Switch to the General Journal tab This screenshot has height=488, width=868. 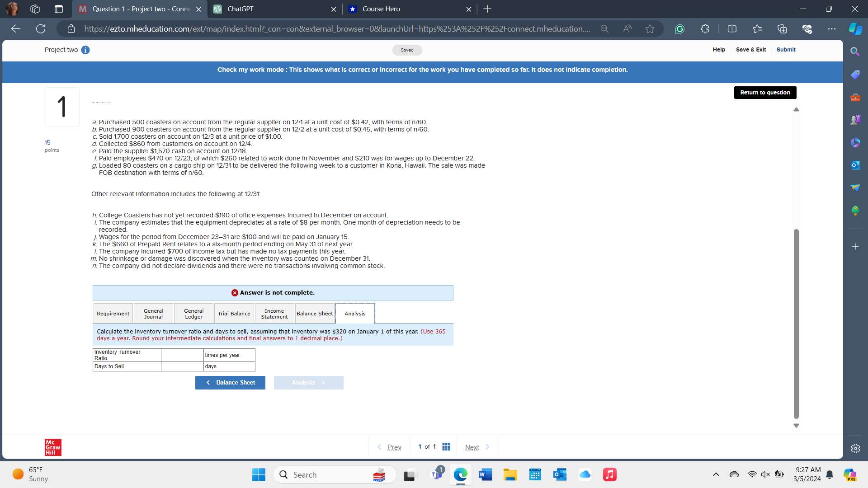pos(153,314)
